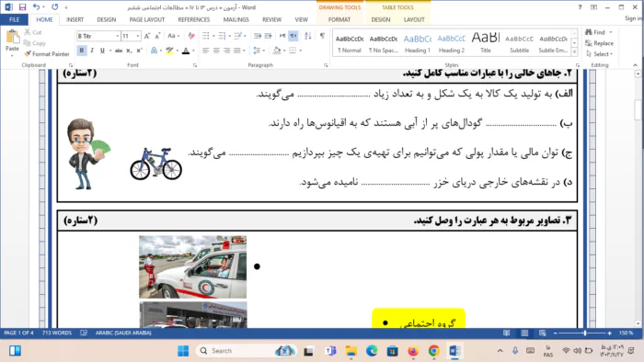Apply the Title style
Viewport: 644px width, 362px height.
pyautogui.click(x=486, y=43)
